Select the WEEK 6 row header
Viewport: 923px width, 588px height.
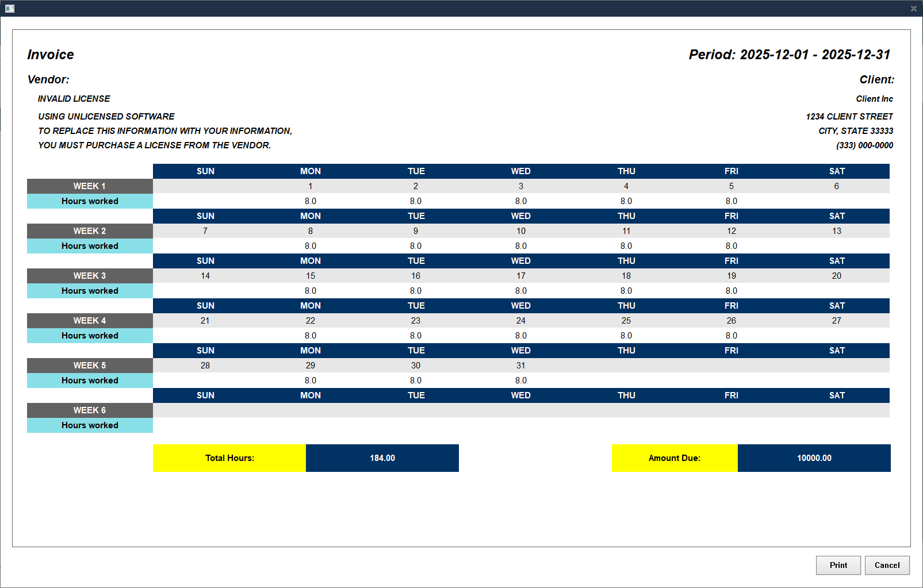coord(90,410)
